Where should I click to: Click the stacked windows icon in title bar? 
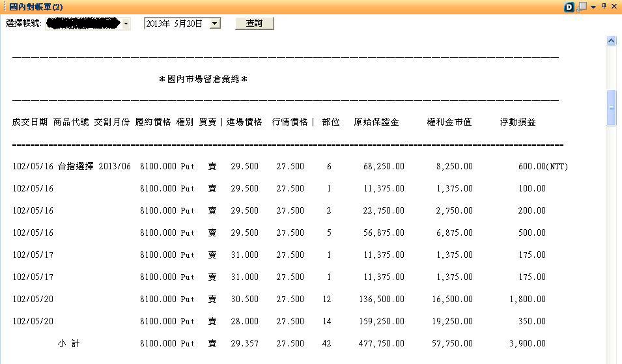(x=582, y=7)
